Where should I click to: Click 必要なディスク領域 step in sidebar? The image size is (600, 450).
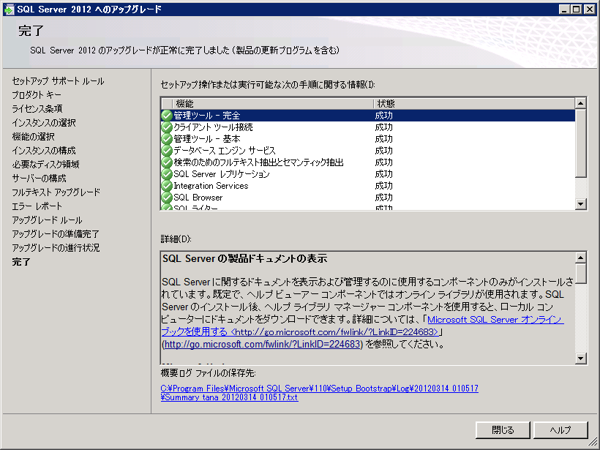click(x=46, y=165)
